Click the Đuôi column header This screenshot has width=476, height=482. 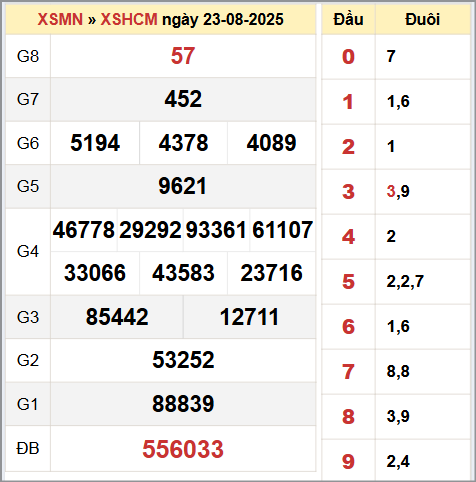tap(423, 19)
